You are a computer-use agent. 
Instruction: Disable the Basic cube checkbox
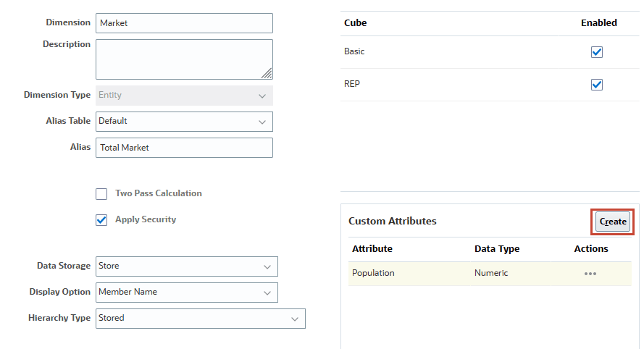(x=597, y=52)
